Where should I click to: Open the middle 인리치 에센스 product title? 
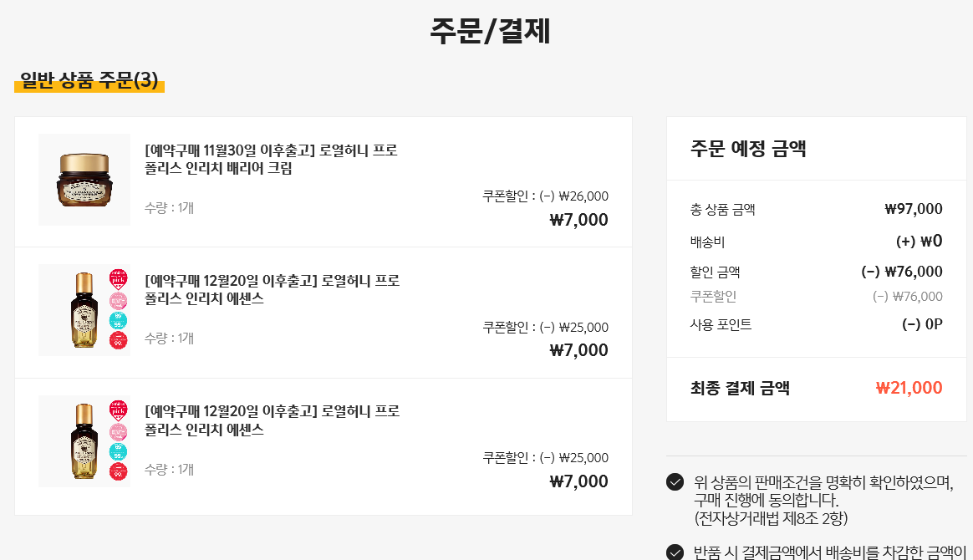click(x=272, y=289)
